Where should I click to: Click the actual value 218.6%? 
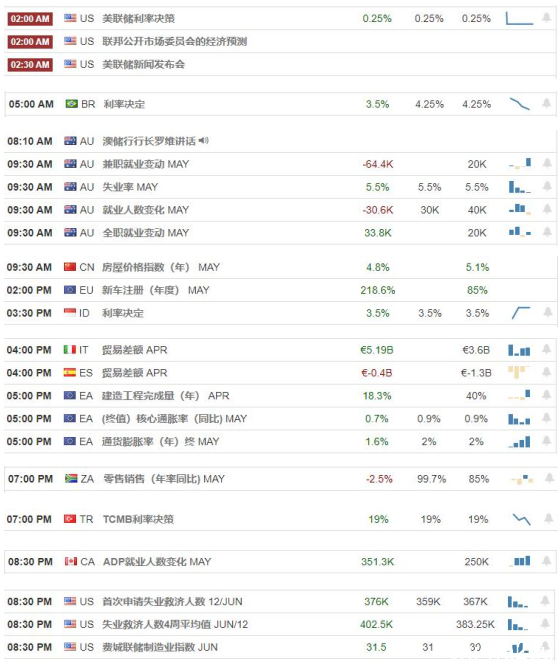[x=377, y=290]
